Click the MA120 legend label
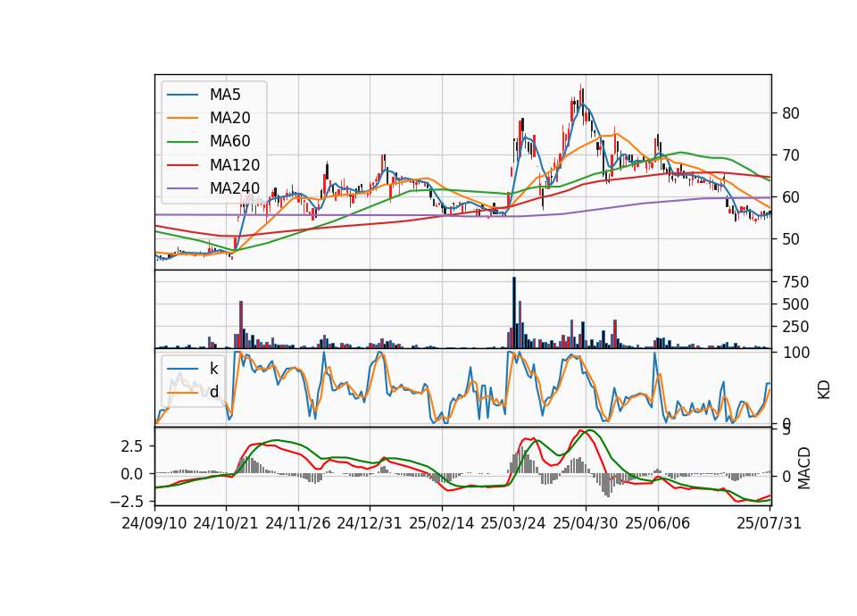The width and height of the screenshot is (857, 616). [235, 165]
